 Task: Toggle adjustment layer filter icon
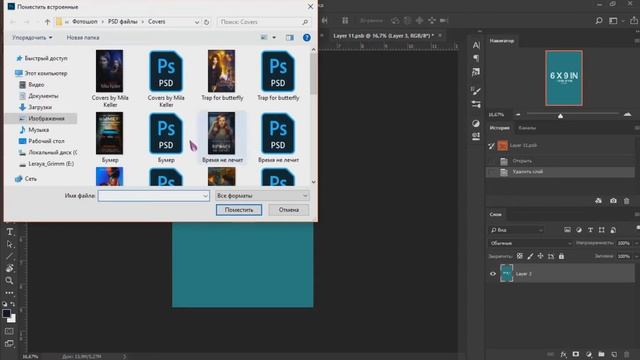click(579, 230)
